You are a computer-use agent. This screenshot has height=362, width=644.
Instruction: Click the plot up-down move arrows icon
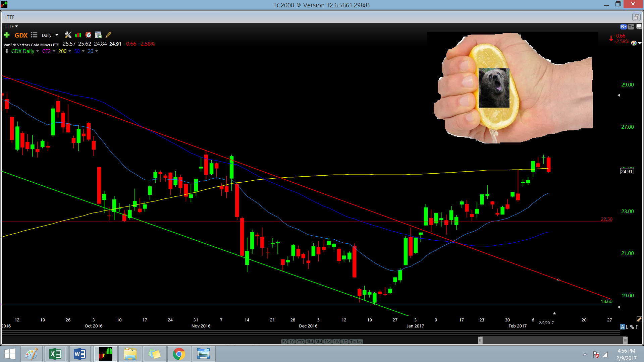(x=7, y=51)
